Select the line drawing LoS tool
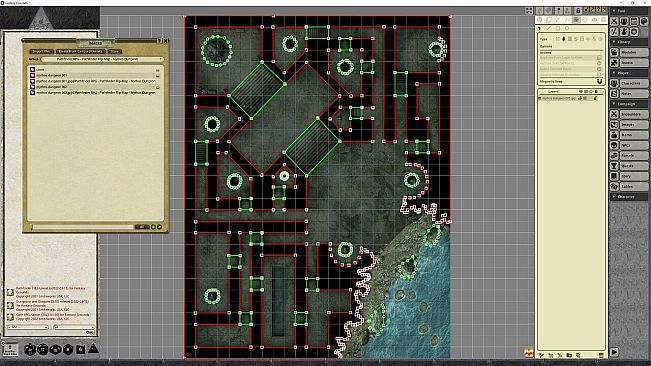 tap(548, 28)
